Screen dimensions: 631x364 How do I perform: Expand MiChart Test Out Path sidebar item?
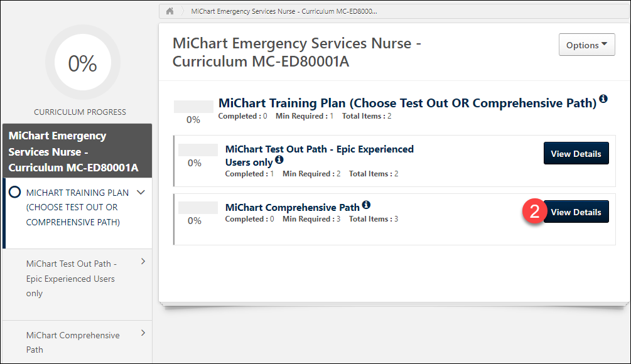click(143, 262)
